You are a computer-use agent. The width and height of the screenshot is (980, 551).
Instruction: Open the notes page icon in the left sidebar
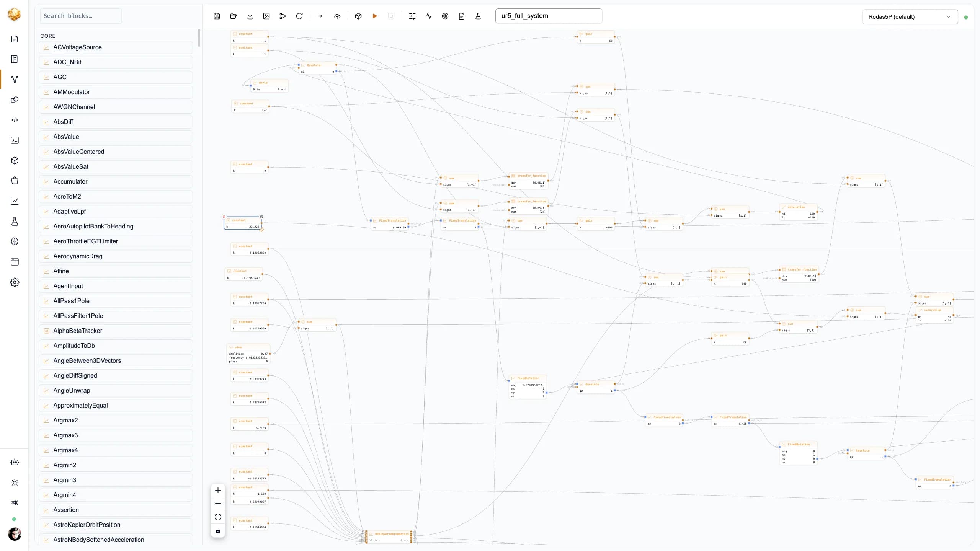click(15, 39)
